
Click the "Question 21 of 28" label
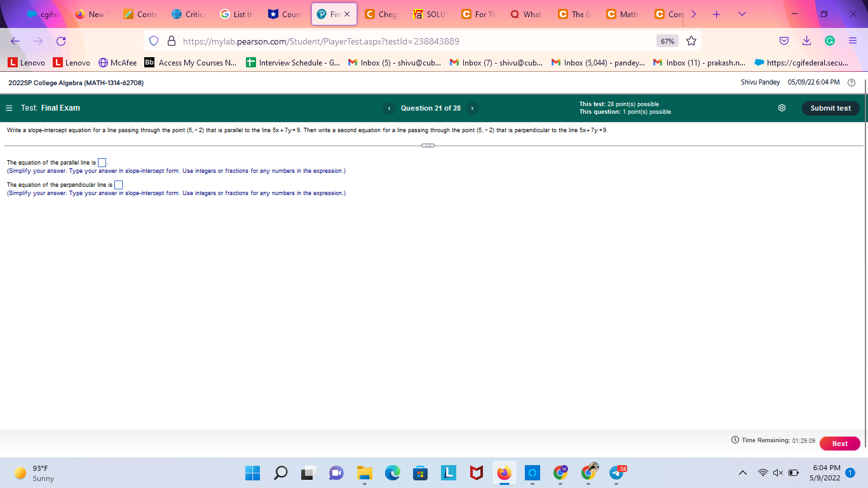(431, 108)
